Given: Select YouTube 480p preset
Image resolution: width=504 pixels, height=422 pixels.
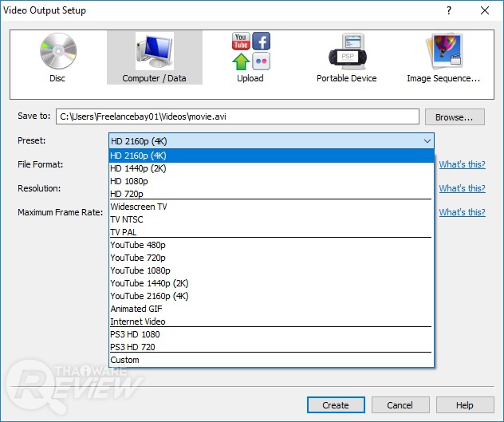Looking at the screenshot, I should point(272,245).
